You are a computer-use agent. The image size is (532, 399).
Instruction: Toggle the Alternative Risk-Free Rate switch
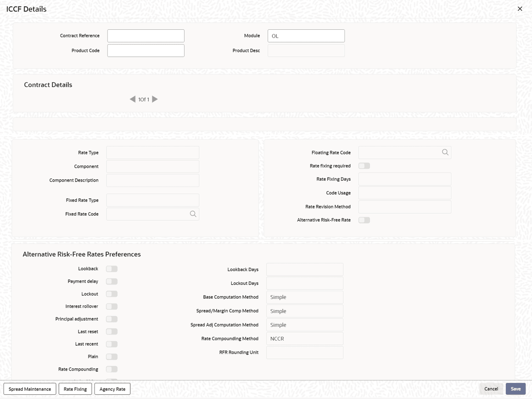(x=364, y=220)
